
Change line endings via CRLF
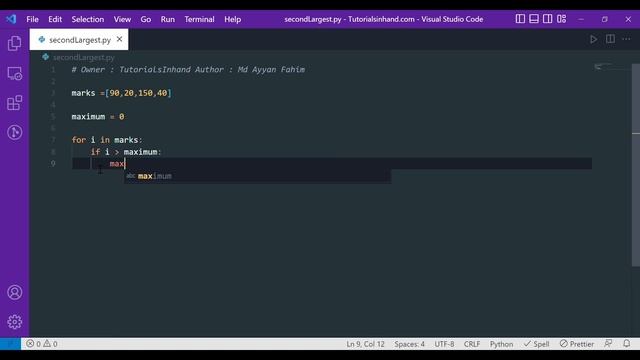(x=472, y=344)
